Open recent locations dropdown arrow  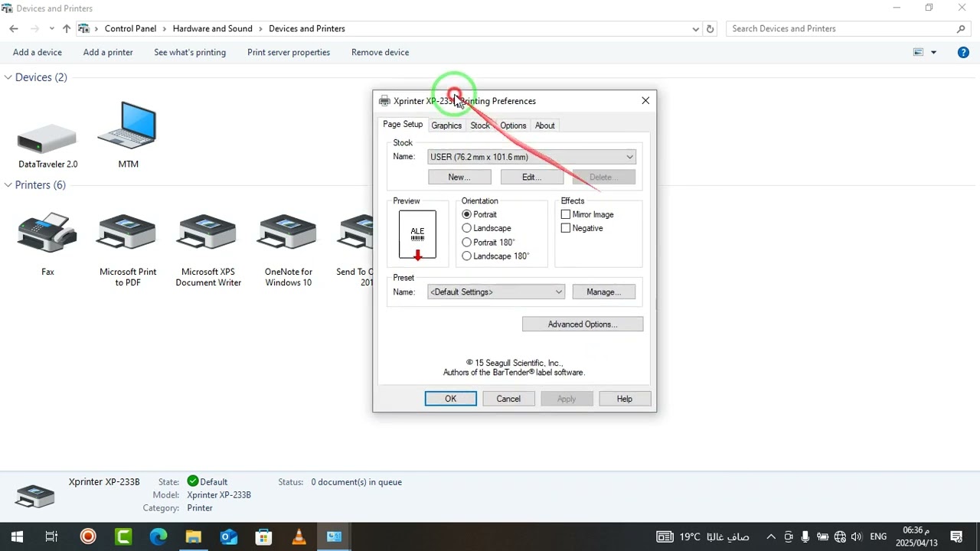pyautogui.click(x=51, y=29)
